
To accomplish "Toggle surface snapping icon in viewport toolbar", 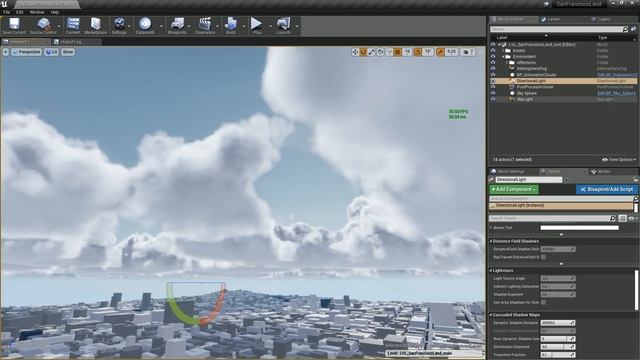I will [389, 52].
